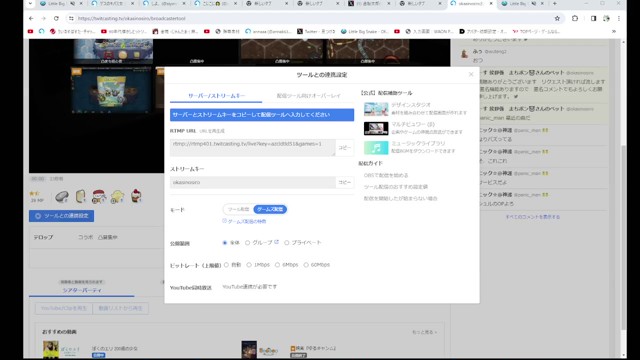Open the Design Studio tool thumbnail
Screen dimensions: 640x360
point(376,109)
